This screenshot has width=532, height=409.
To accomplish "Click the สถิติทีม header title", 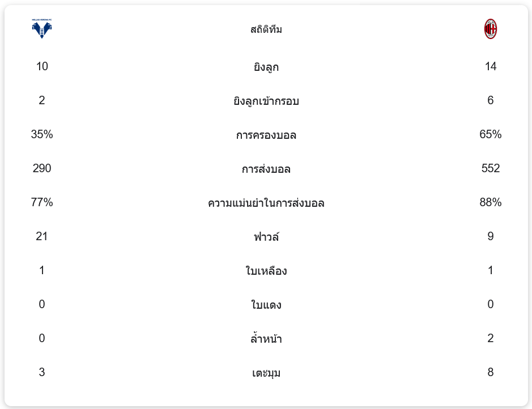I will click(x=266, y=29).
